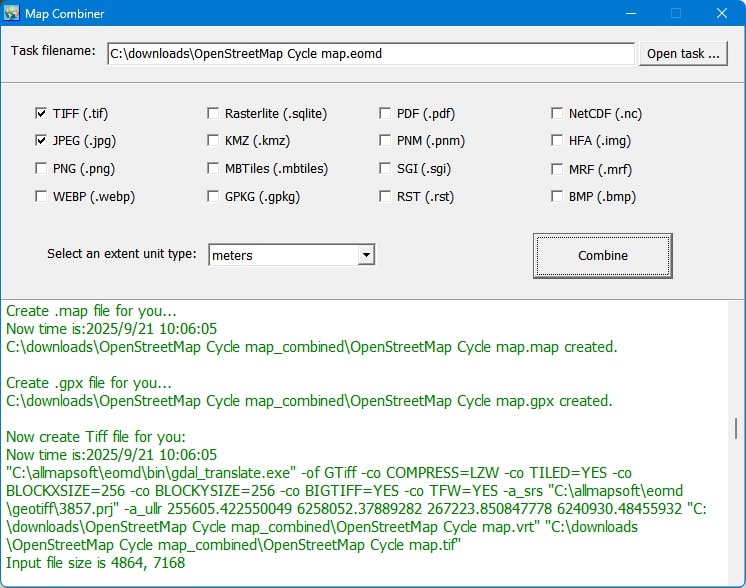Enable WEBP (.webp) output checkbox
The image size is (746, 588).
[41, 197]
